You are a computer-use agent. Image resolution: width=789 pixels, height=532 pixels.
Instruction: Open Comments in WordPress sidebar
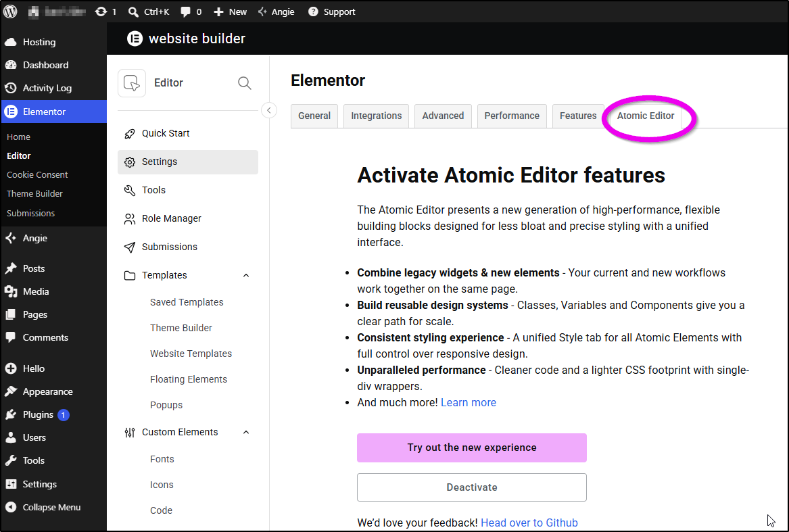coord(53,338)
